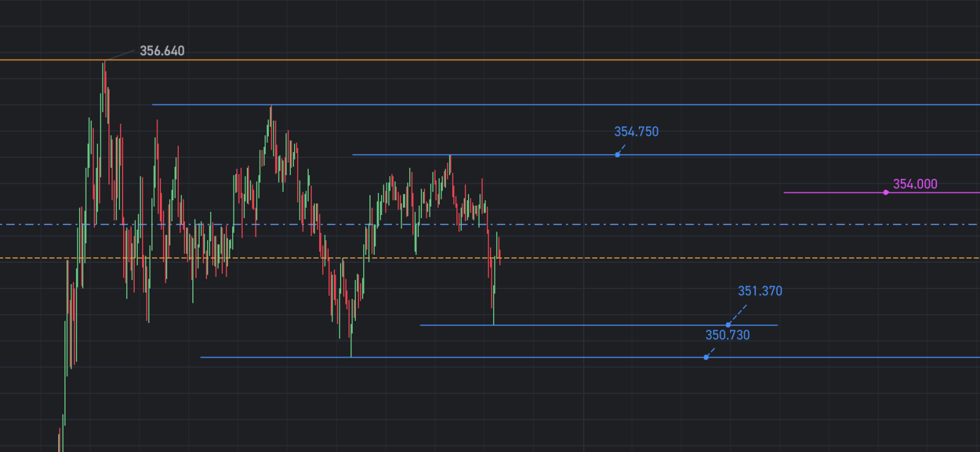Select the magenta 354.000 price label
The height and width of the screenshot is (452, 980).
(x=915, y=184)
